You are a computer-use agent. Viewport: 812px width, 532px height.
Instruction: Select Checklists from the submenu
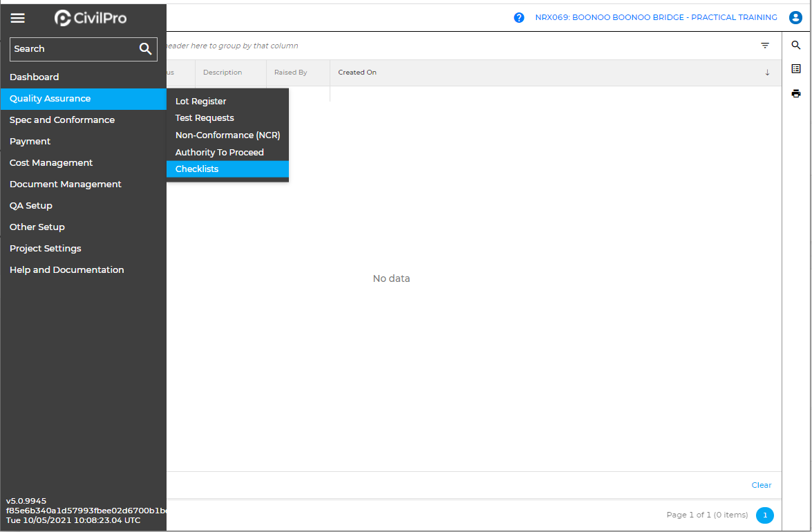tap(197, 169)
